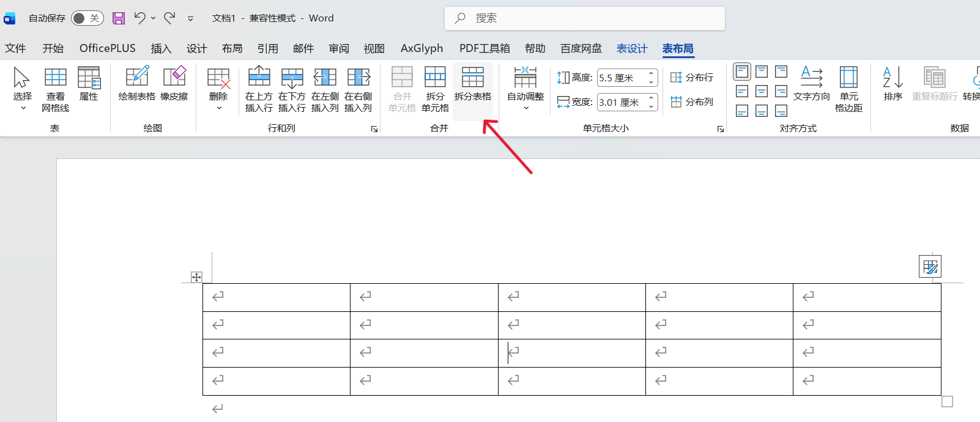980x422 pixels.
Task: Select align center right
Action: (781, 91)
